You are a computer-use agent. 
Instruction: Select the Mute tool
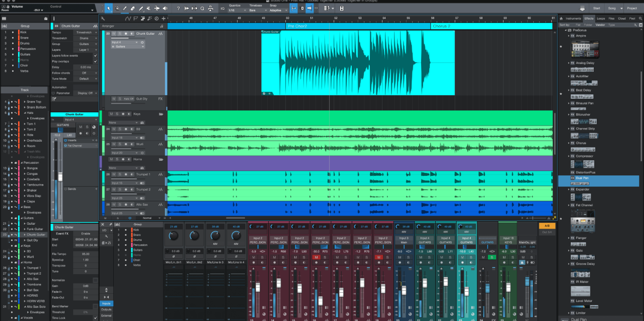(149, 8)
